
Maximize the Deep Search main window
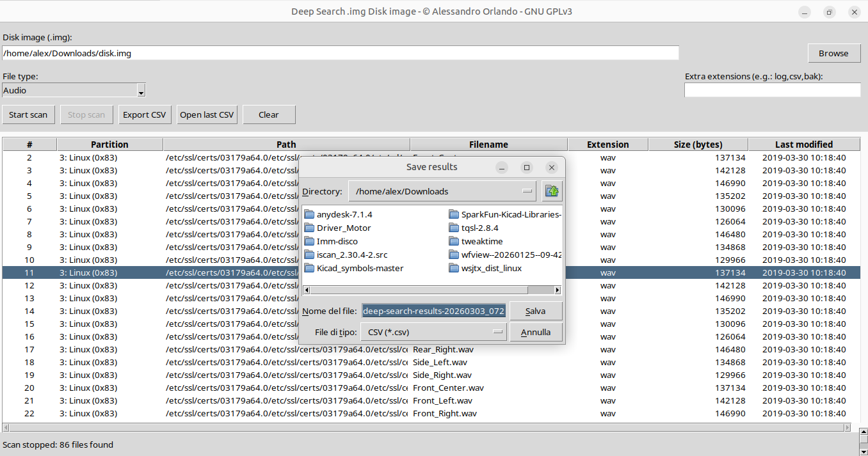(830, 12)
